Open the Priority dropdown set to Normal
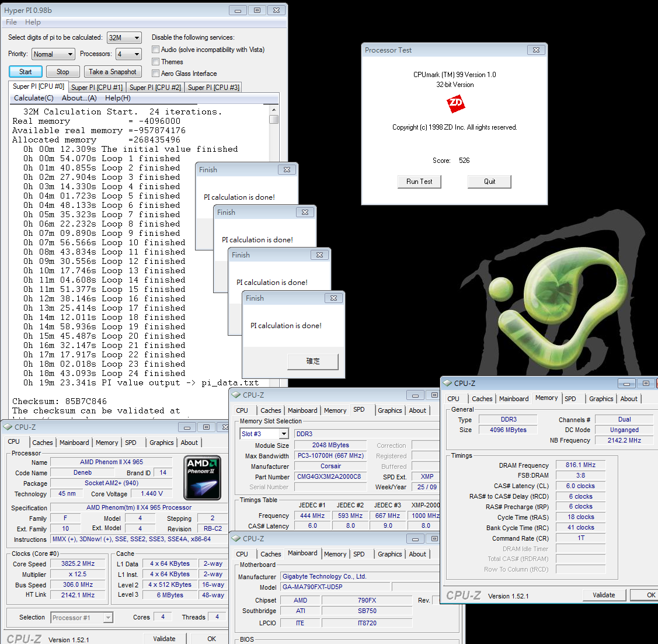The image size is (658, 644). pos(53,54)
